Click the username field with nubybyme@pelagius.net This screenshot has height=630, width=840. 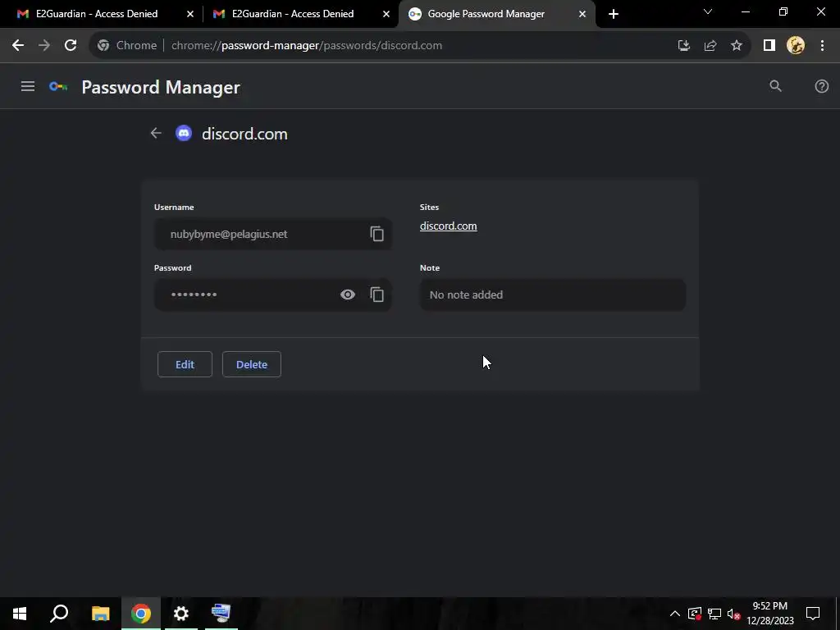click(272, 234)
